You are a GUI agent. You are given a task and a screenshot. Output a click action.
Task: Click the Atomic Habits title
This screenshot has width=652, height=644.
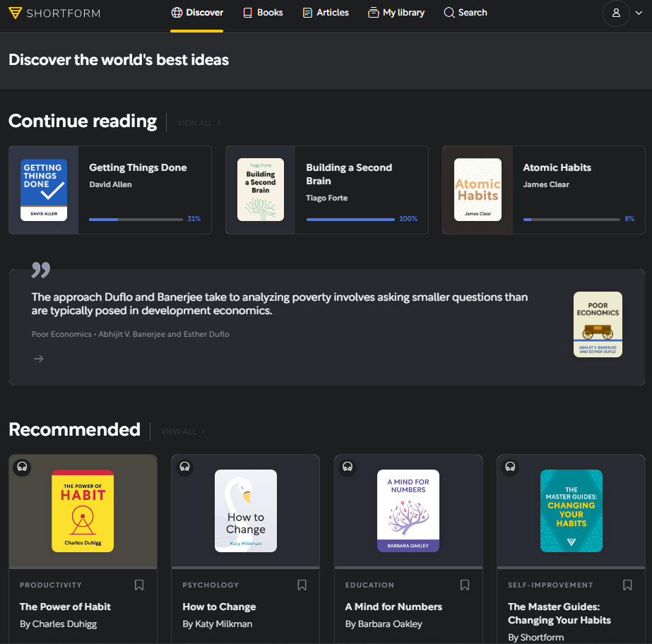coord(557,167)
